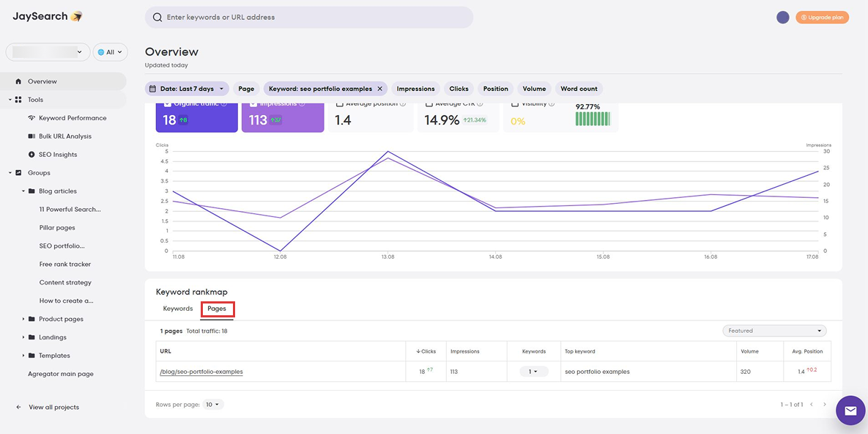Click the Volume filter chip
Image resolution: width=868 pixels, height=434 pixels.
(x=534, y=89)
